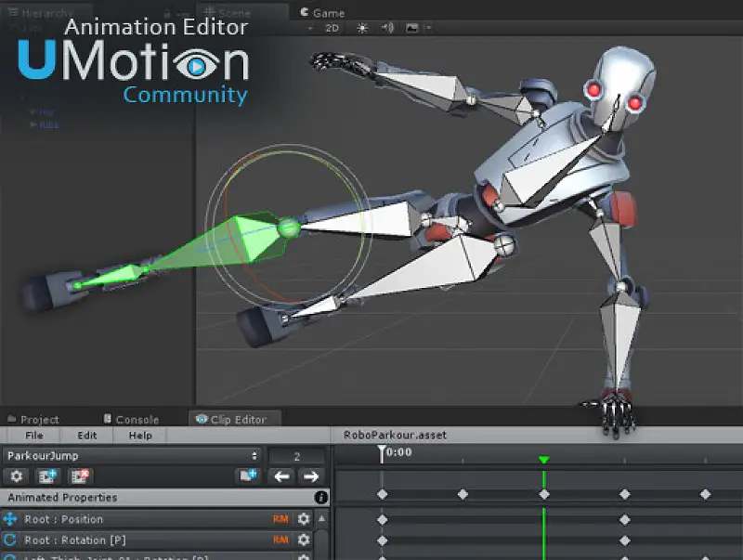This screenshot has width=743, height=560.
Task: Open the ParkourJump clip selection dropdown
Action: coord(132,456)
